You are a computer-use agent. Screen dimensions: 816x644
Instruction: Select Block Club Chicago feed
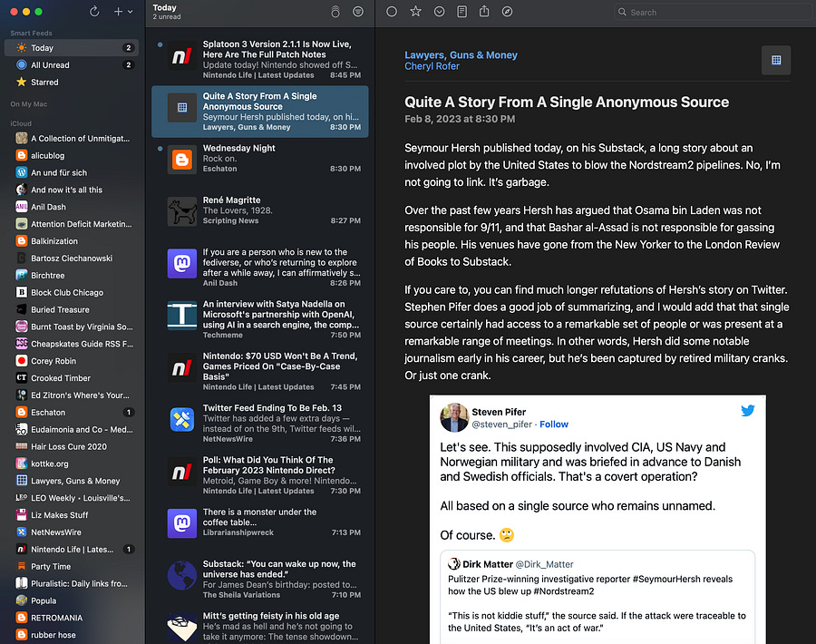click(x=72, y=293)
